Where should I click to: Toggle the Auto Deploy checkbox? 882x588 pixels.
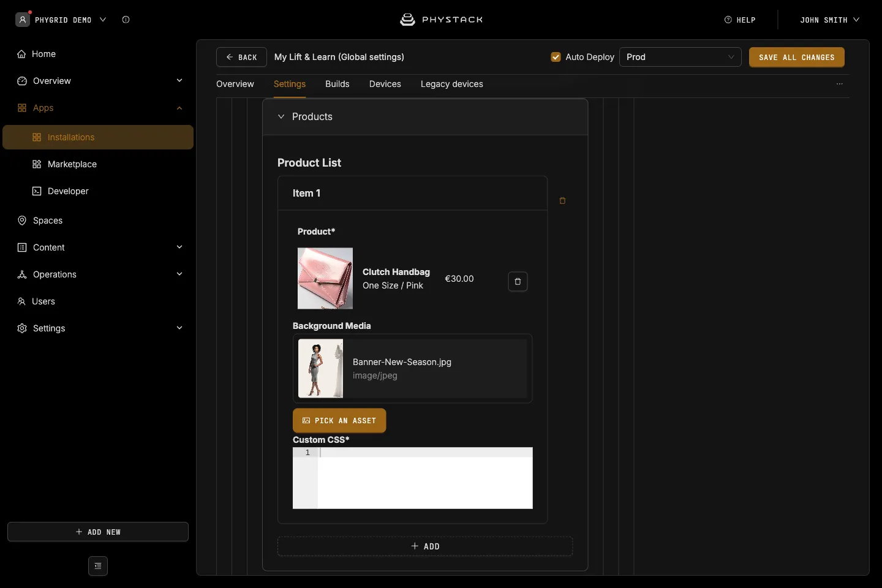(x=556, y=57)
